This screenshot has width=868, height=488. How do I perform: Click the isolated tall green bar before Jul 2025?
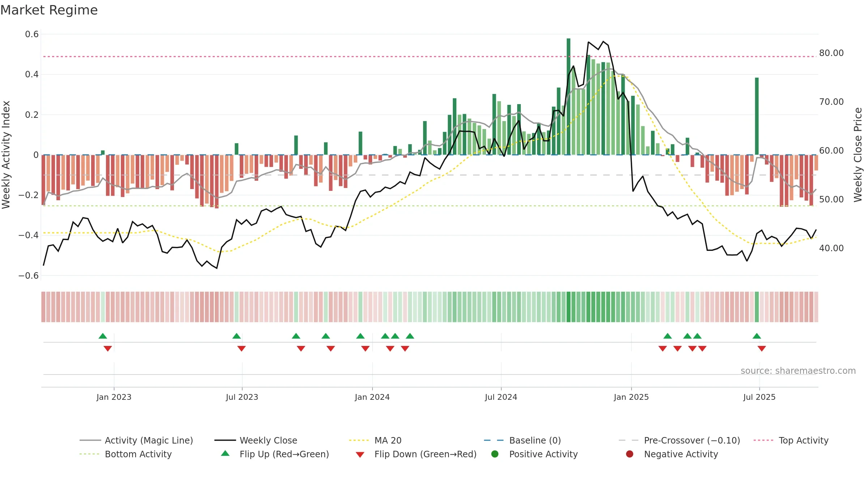pyautogui.click(x=757, y=116)
